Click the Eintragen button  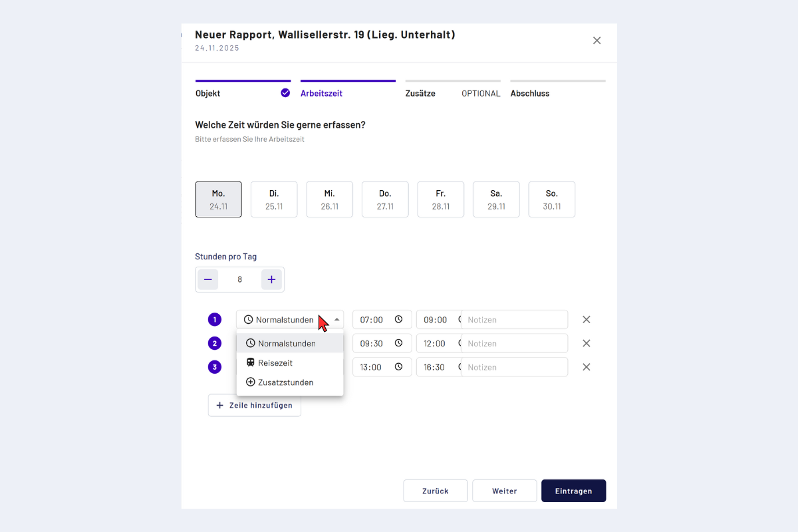pos(573,491)
